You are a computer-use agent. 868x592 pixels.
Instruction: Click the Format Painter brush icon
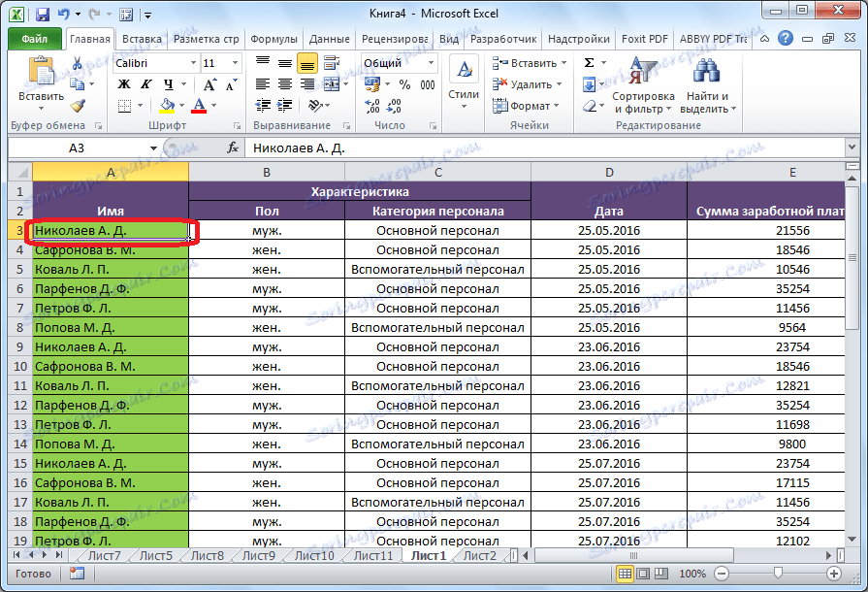[78, 106]
